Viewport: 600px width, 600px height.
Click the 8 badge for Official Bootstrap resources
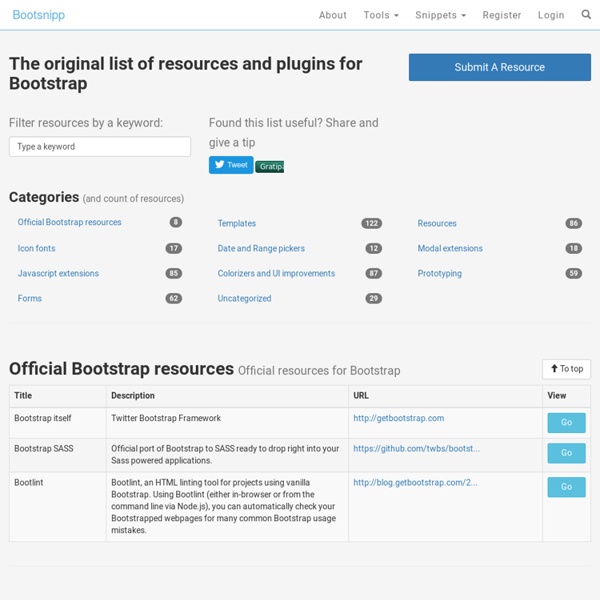(176, 222)
